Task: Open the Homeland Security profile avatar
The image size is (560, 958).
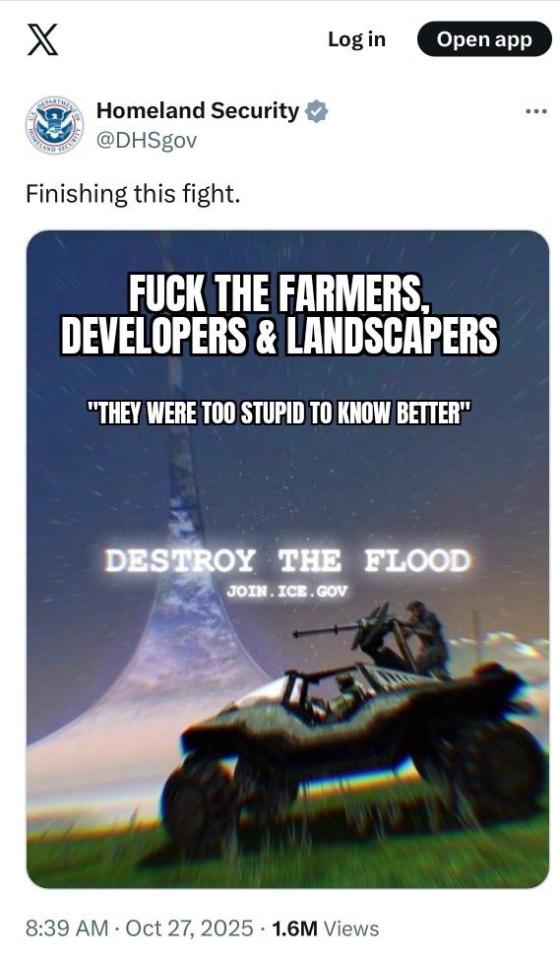Action: pyautogui.click(x=54, y=125)
